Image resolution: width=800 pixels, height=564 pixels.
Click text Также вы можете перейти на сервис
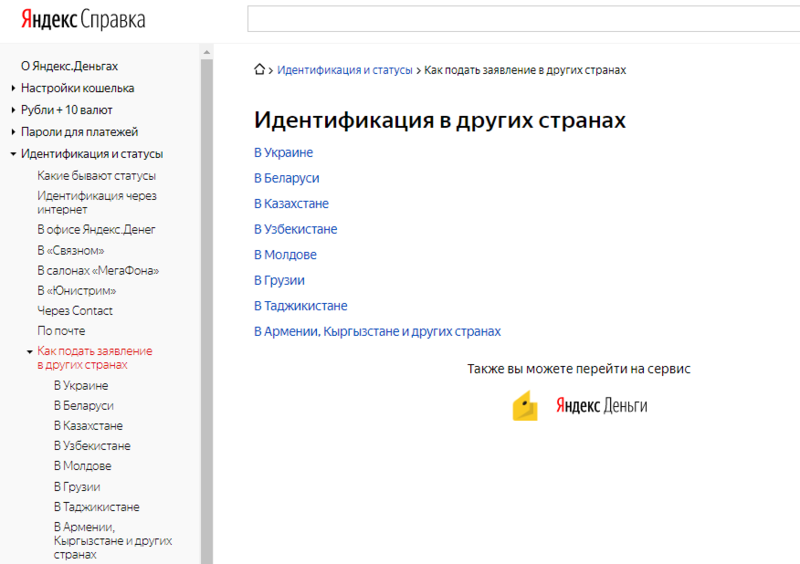(x=579, y=369)
